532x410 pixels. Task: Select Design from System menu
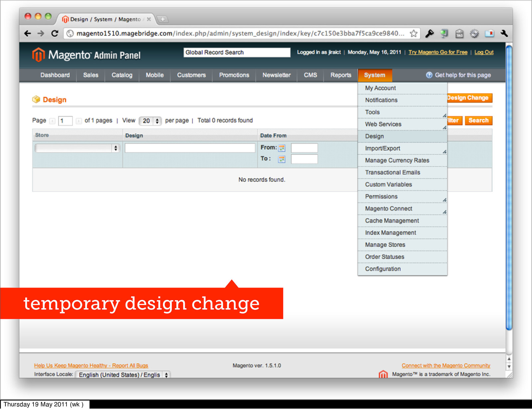(402, 136)
